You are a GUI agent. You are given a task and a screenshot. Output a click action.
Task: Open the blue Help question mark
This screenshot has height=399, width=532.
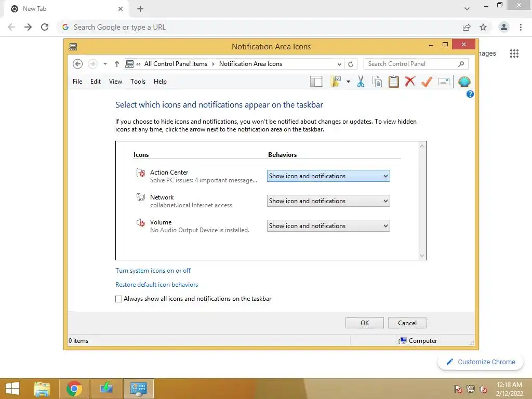click(470, 95)
